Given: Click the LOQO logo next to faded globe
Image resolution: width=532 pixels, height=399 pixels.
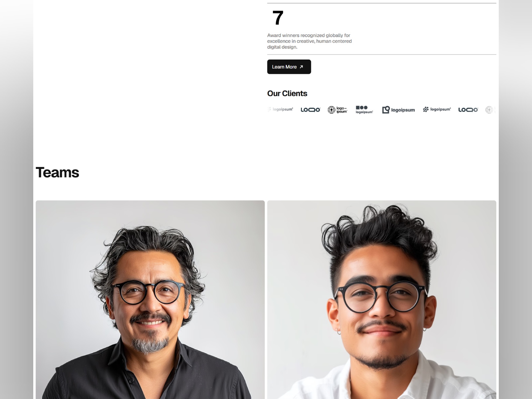Looking at the screenshot, I should pos(468,110).
